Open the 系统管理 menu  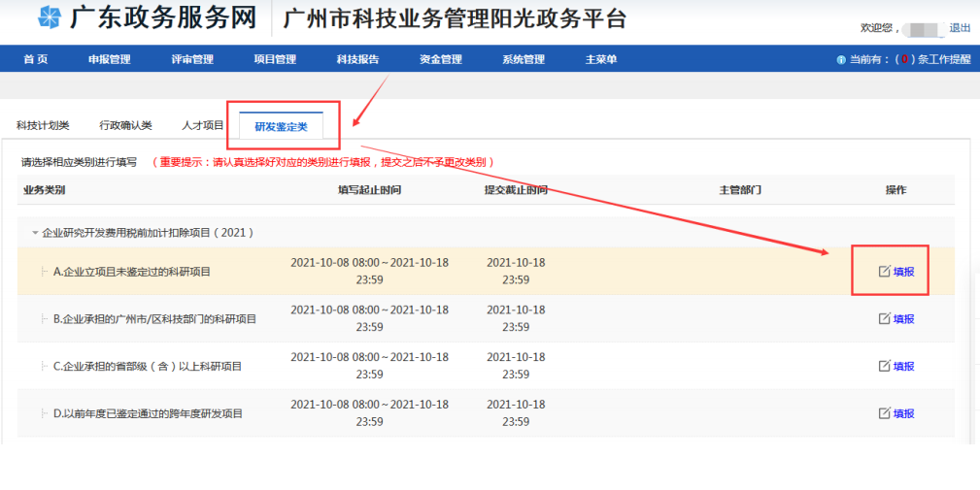524,60
